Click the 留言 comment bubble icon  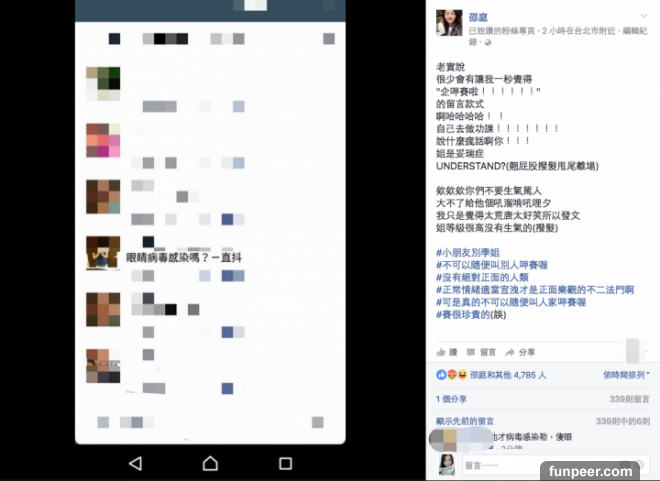(471, 352)
